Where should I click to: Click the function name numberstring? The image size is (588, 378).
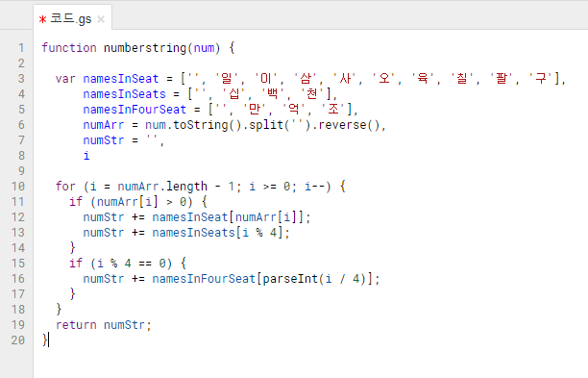(x=145, y=48)
